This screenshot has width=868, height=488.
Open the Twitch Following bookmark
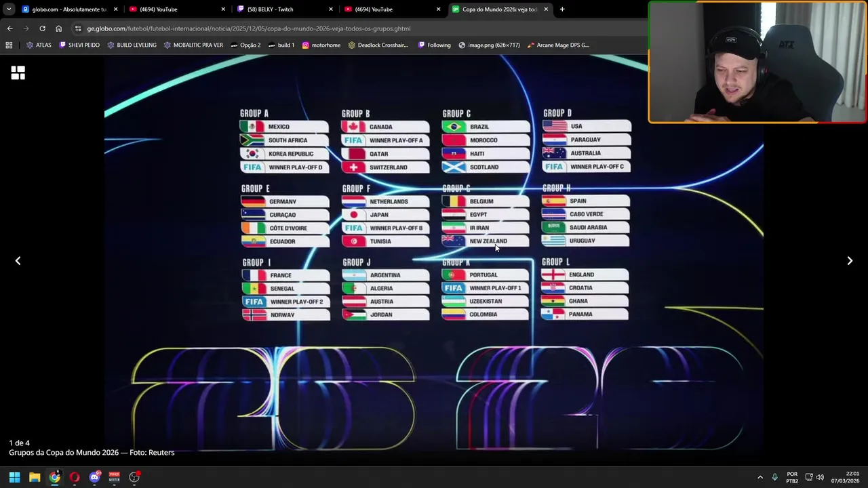(435, 45)
